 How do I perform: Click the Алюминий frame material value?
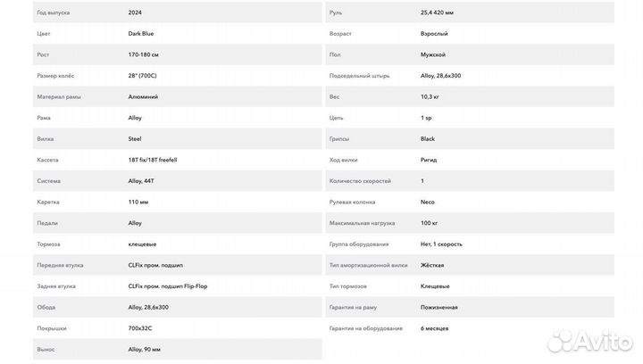tap(143, 96)
